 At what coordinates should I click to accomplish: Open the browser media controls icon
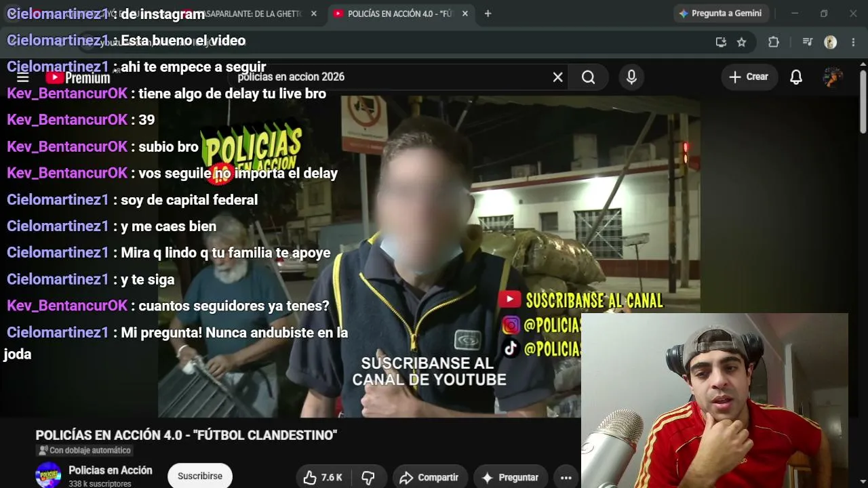pos(807,42)
